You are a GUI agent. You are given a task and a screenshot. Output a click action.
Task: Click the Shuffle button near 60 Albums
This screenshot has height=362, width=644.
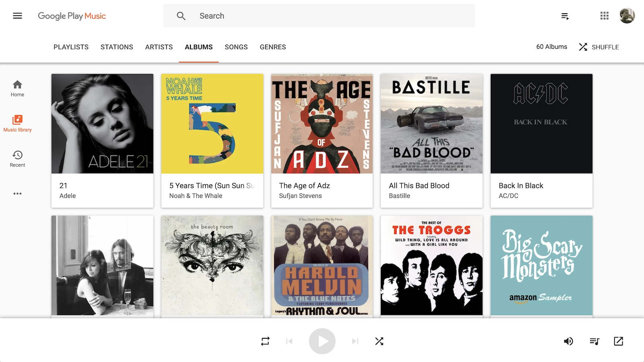click(599, 47)
